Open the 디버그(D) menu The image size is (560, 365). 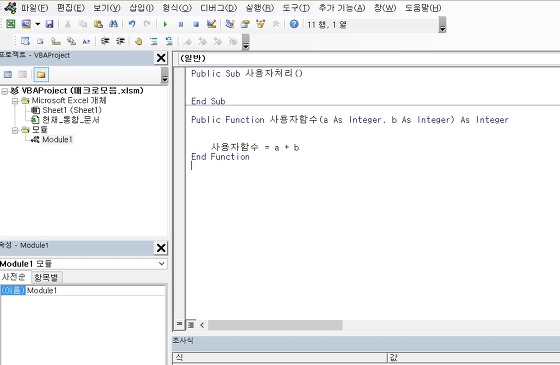point(218,8)
